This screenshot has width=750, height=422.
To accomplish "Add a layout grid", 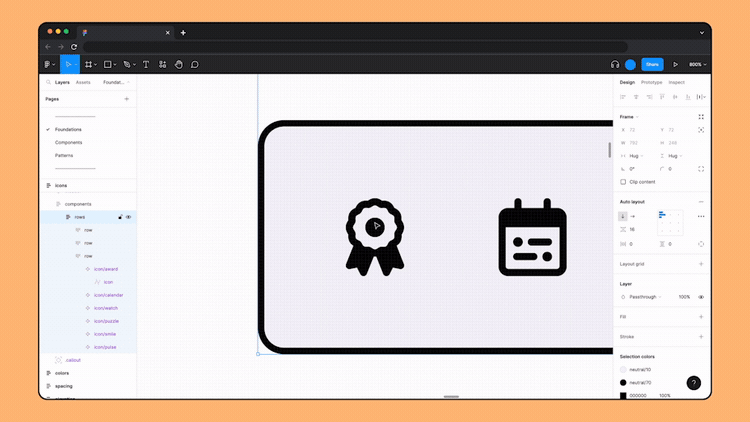I will click(x=701, y=264).
